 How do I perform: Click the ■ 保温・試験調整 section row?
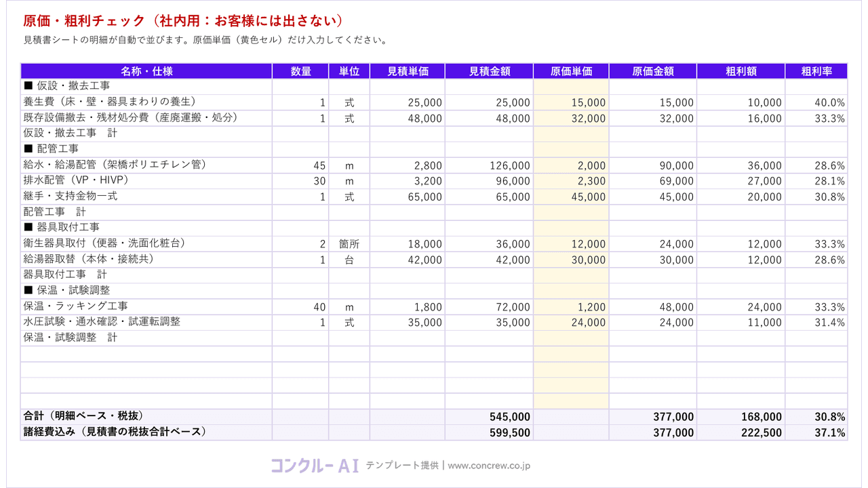pos(434,291)
